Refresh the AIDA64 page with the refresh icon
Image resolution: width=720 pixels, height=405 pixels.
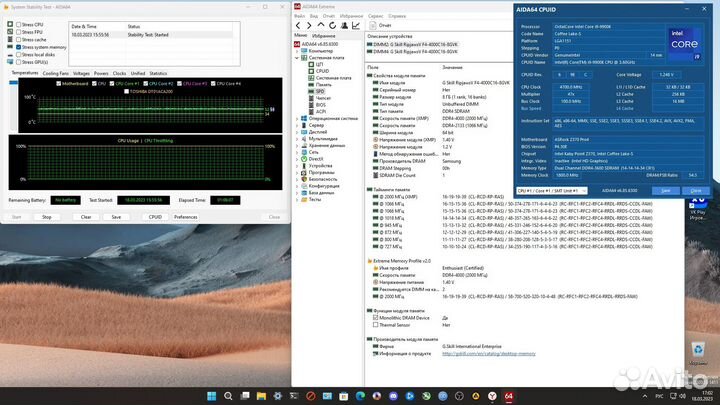tap(332, 26)
